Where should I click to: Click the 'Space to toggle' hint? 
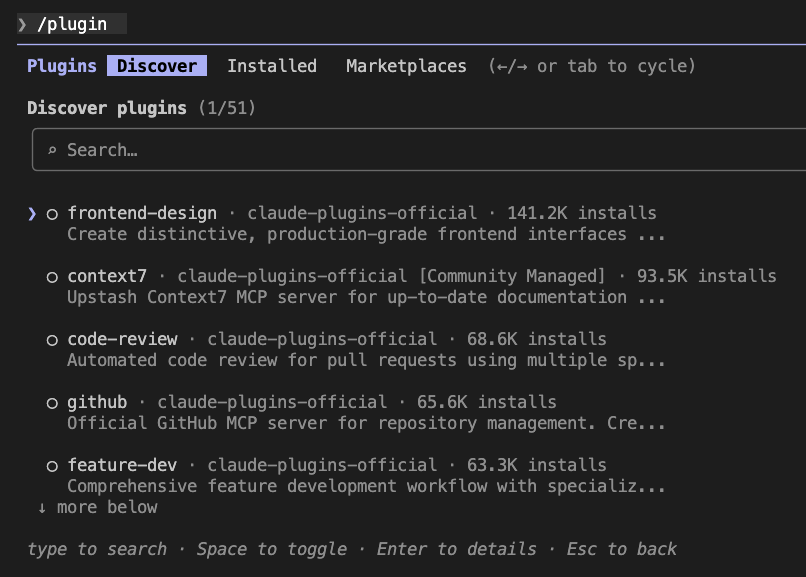tap(272, 549)
